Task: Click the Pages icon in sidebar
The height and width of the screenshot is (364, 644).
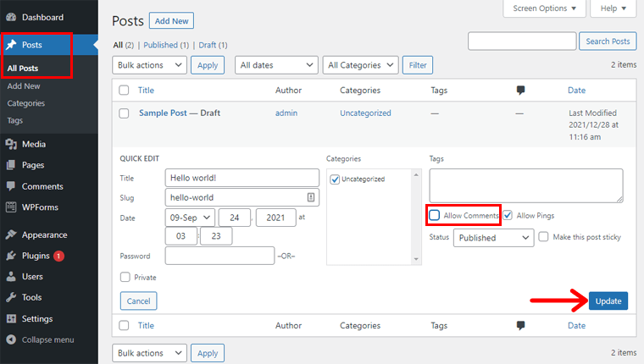Action: pyautogui.click(x=10, y=165)
